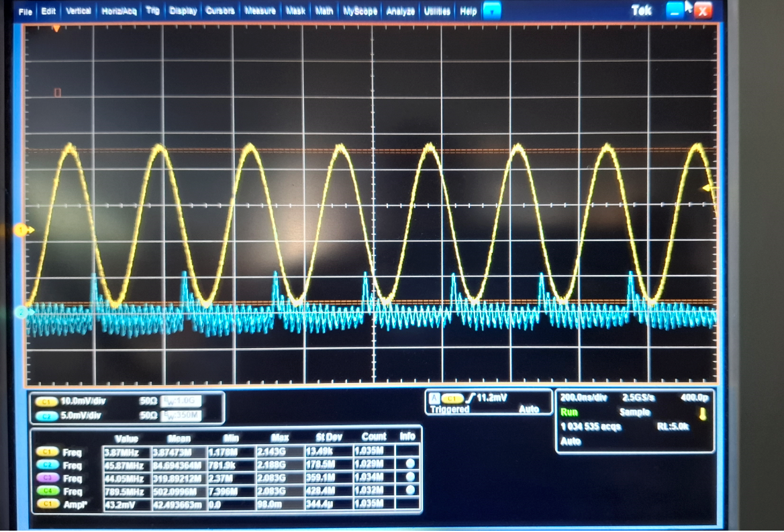
Task: Select the 43.2mV amplitude value cell
Action: pos(126,504)
